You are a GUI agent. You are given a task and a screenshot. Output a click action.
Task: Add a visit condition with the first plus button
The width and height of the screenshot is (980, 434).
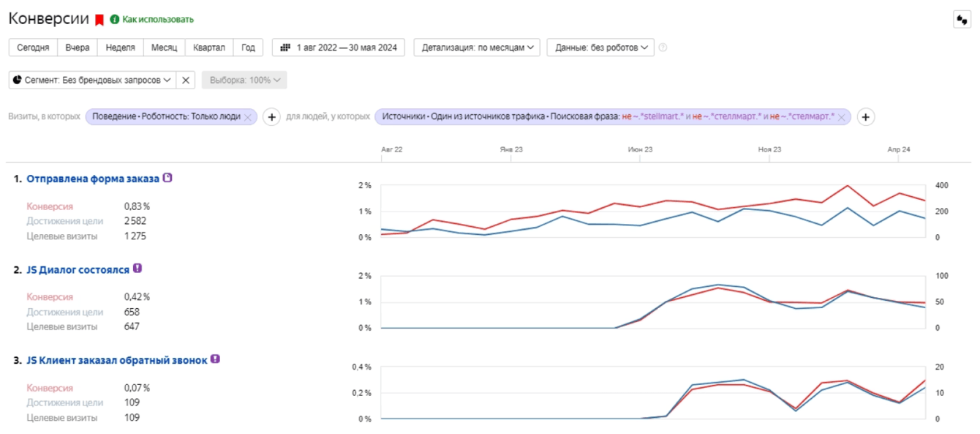(271, 116)
